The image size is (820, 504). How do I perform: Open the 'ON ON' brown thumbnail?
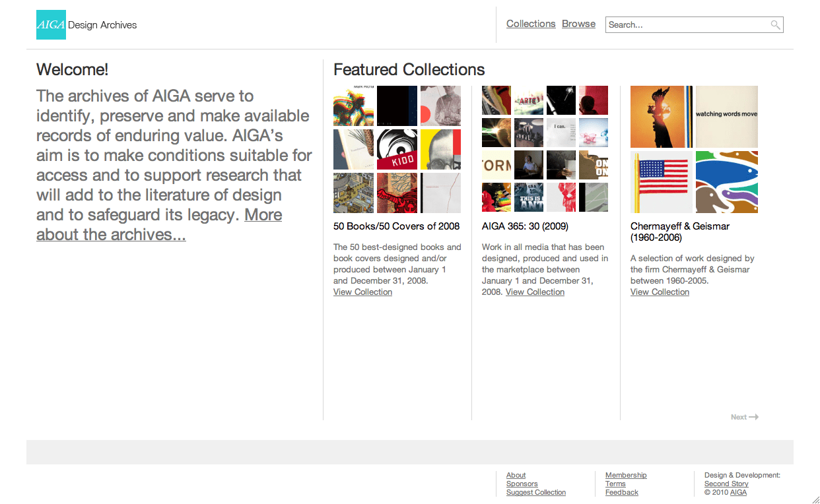pos(594,165)
